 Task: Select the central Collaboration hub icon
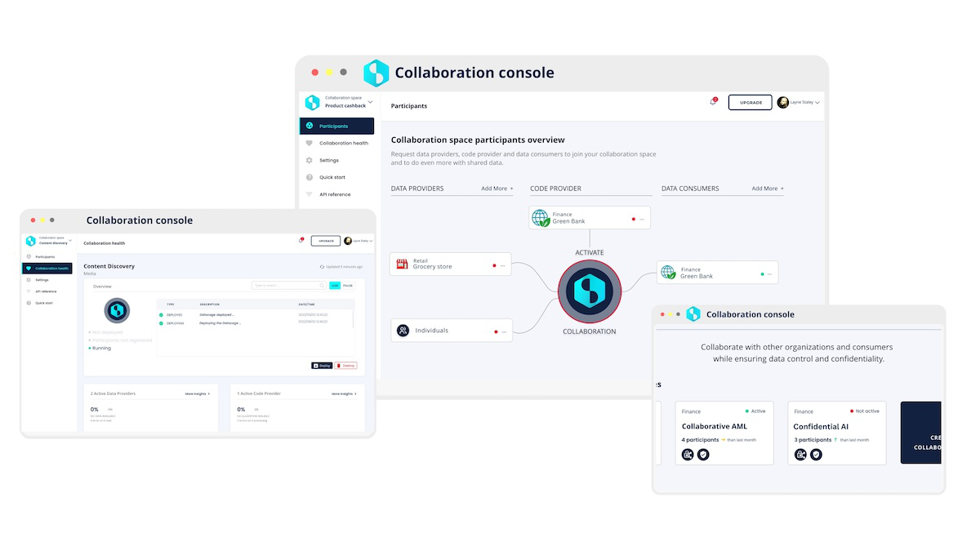(x=590, y=291)
